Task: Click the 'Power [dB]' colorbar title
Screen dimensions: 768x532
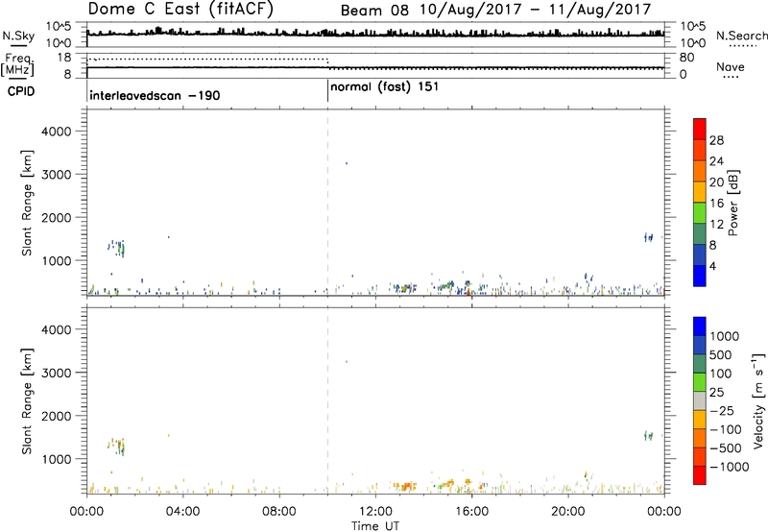Action: coord(732,203)
